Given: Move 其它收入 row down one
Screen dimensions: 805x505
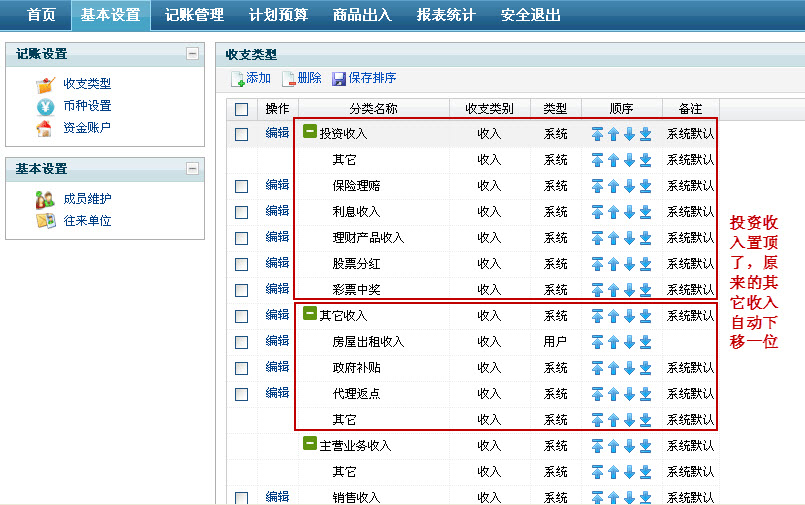Looking at the screenshot, I should coord(629,316).
